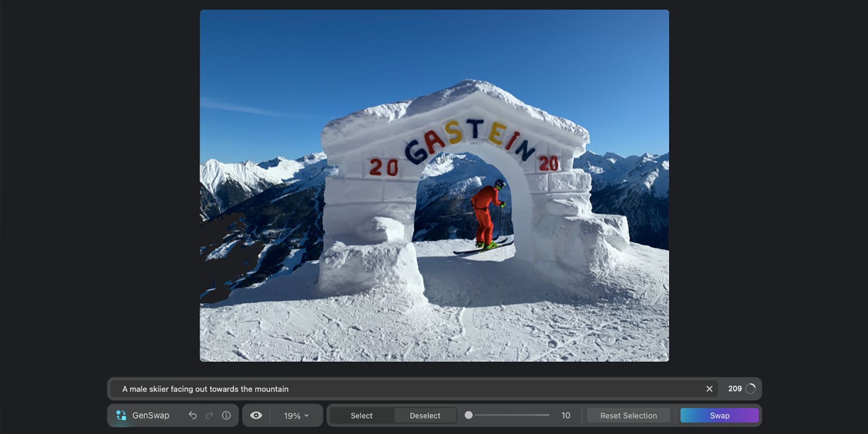The height and width of the screenshot is (434, 868).
Task: Open the GenSwap info icon
Action: point(226,415)
